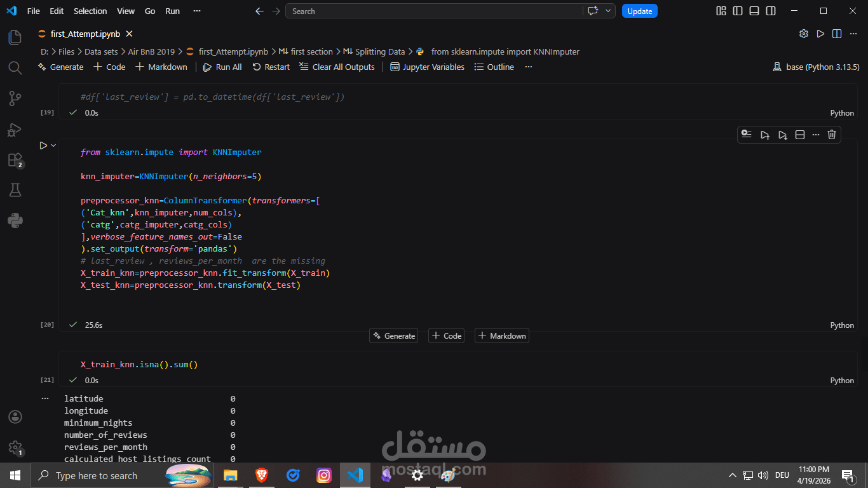Execute this cell and those below
Image resolution: width=868 pixels, height=488 pixels.
[783, 134]
